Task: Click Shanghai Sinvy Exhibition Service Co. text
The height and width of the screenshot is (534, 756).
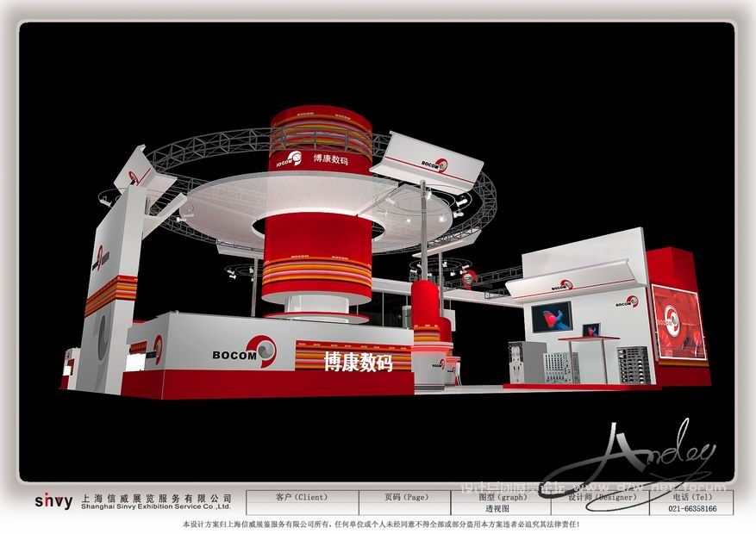Action: (155, 508)
